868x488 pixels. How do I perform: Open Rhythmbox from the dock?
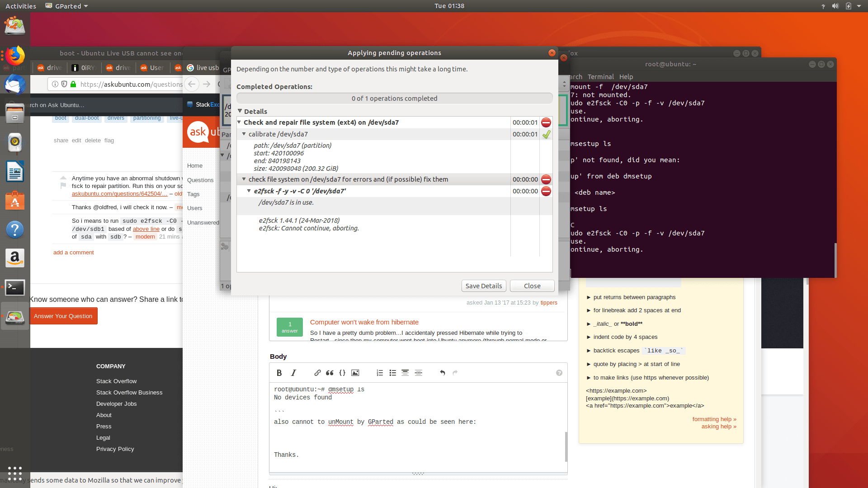[x=15, y=142]
